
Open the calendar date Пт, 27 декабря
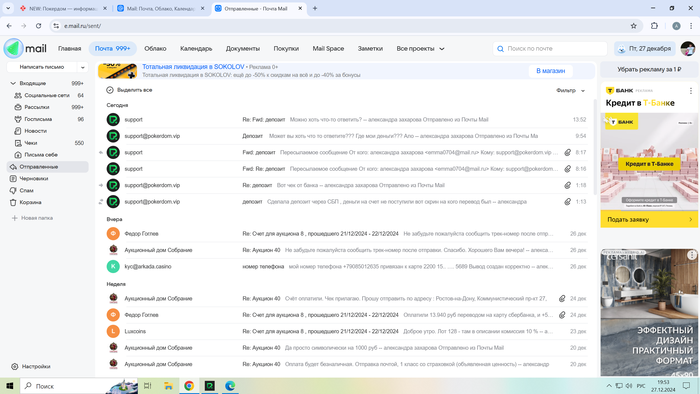click(645, 49)
